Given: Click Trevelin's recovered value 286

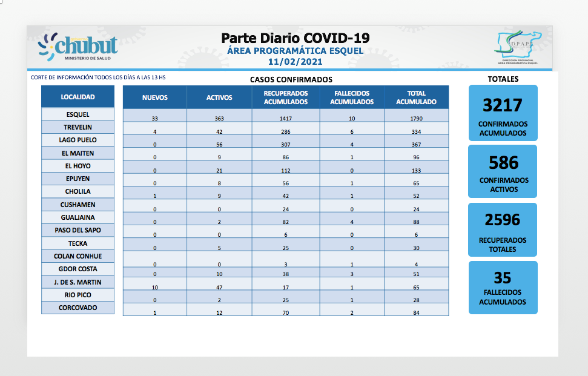Looking at the screenshot, I should 286,132.
